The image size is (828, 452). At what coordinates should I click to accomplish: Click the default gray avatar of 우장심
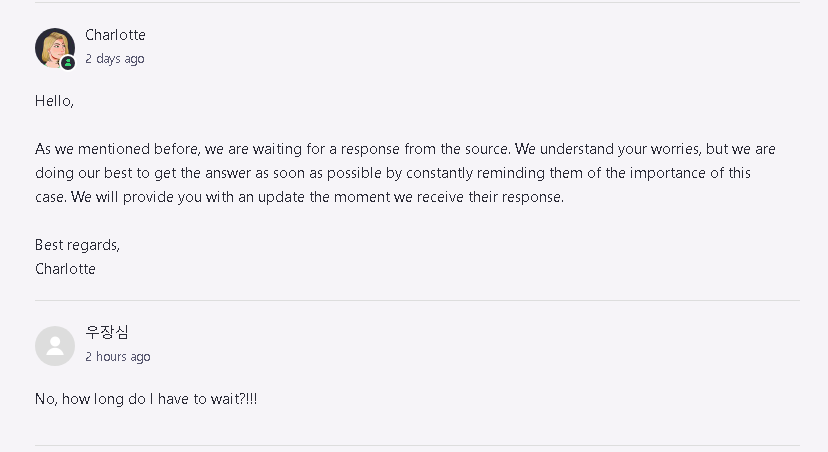(55, 346)
